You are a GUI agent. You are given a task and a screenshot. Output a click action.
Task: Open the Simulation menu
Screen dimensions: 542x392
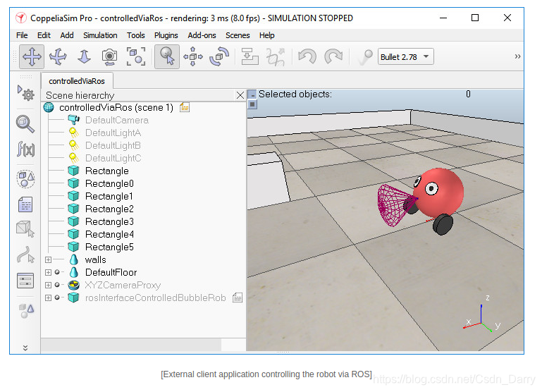(x=100, y=35)
